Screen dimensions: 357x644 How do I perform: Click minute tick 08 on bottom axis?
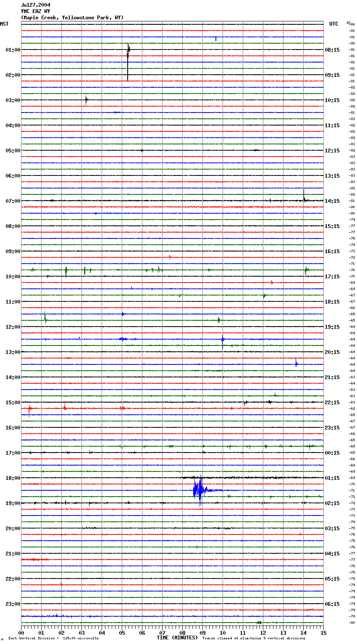pos(182,633)
